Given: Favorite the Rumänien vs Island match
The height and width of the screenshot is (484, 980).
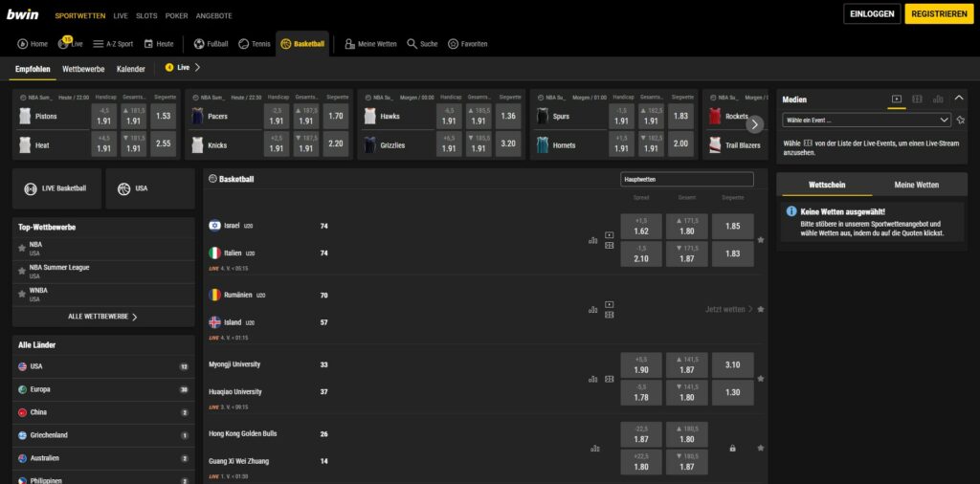Looking at the screenshot, I should tap(761, 309).
